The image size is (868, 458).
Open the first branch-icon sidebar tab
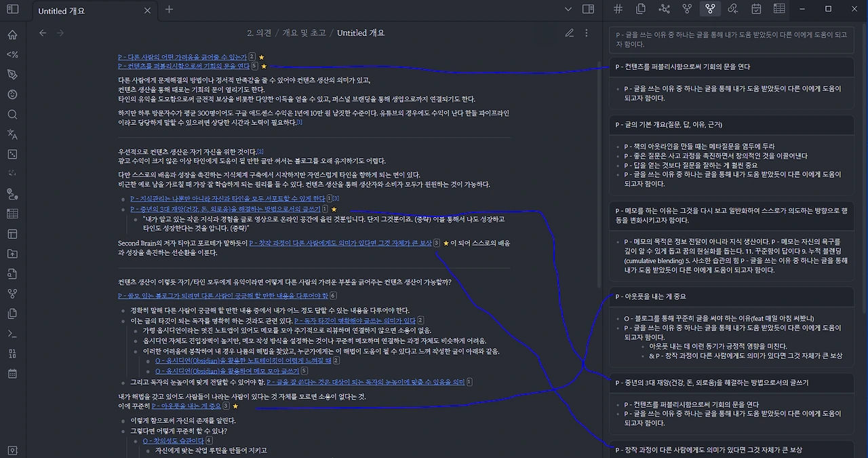pos(687,9)
